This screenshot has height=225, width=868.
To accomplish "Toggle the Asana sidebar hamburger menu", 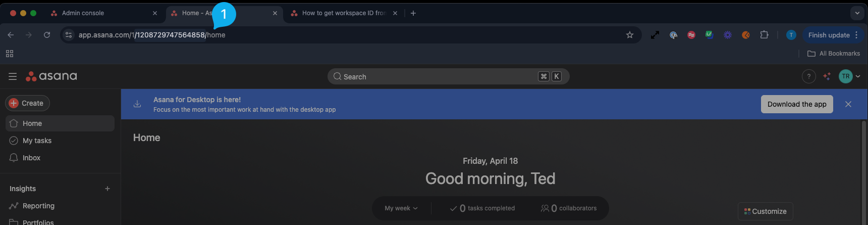I will click(x=13, y=76).
